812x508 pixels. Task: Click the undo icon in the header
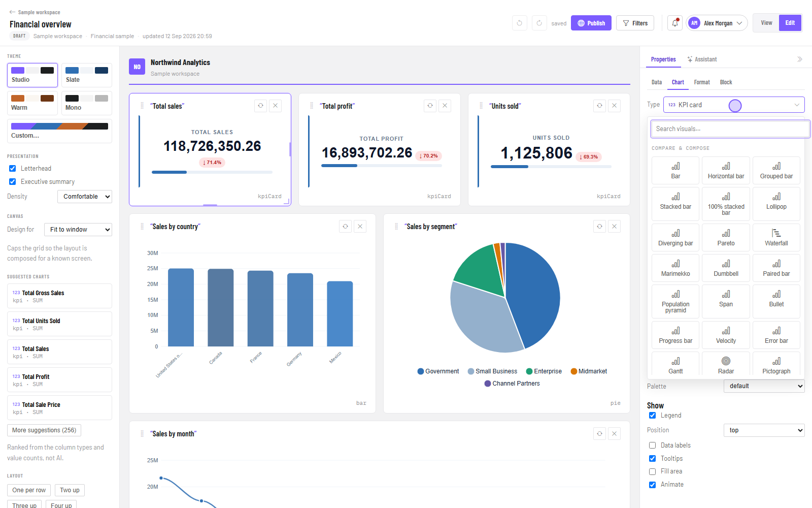click(x=519, y=23)
